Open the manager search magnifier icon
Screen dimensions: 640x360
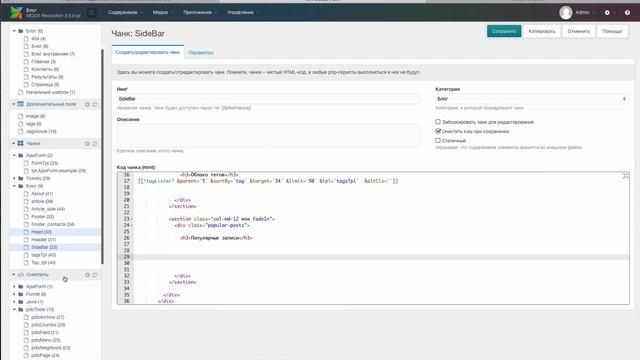pos(92,13)
